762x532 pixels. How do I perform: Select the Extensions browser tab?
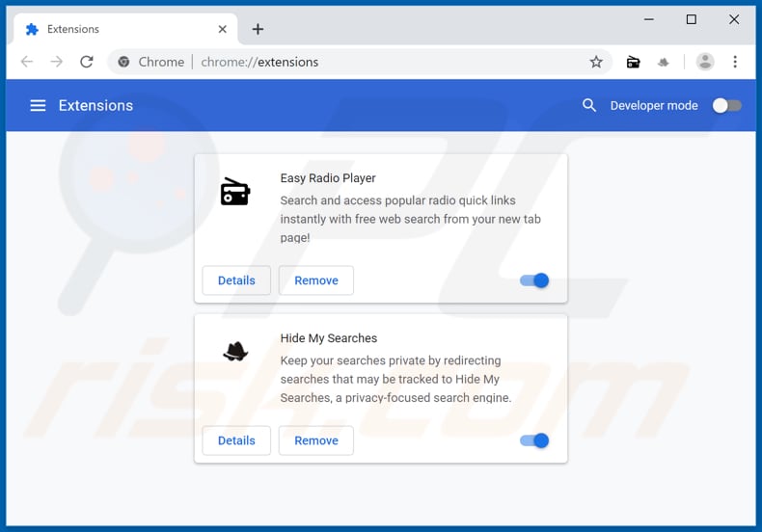pyautogui.click(x=125, y=29)
